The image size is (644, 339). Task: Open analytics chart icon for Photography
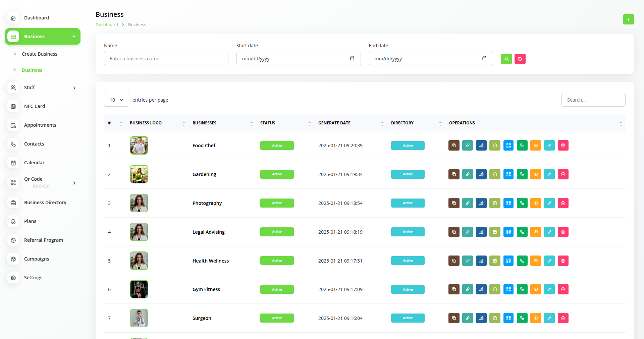coord(481,203)
